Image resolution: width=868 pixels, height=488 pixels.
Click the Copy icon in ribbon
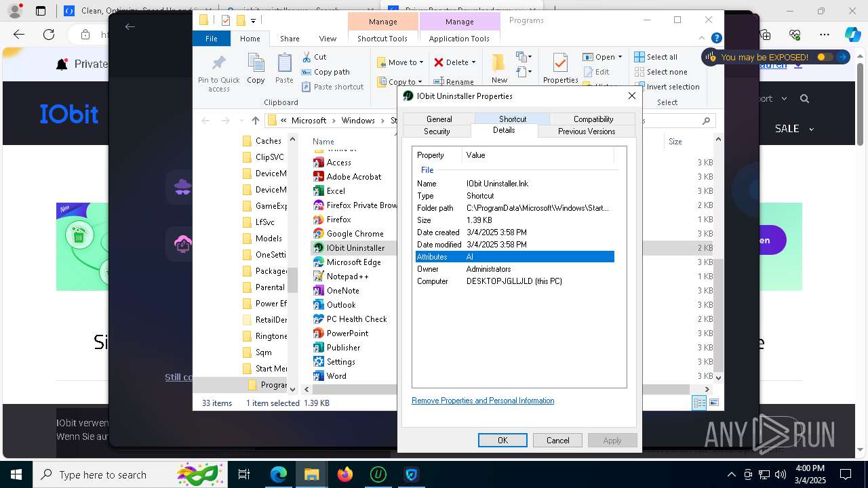[x=256, y=63]
